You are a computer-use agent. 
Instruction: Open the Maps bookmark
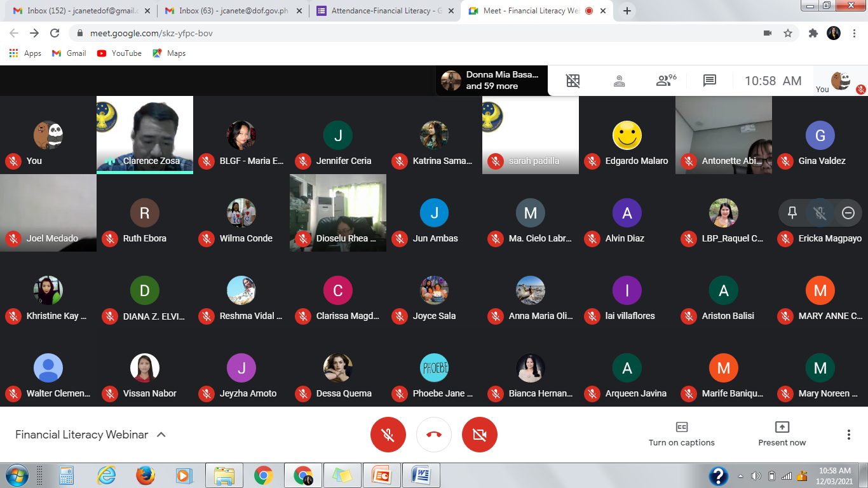click(169, 53)
